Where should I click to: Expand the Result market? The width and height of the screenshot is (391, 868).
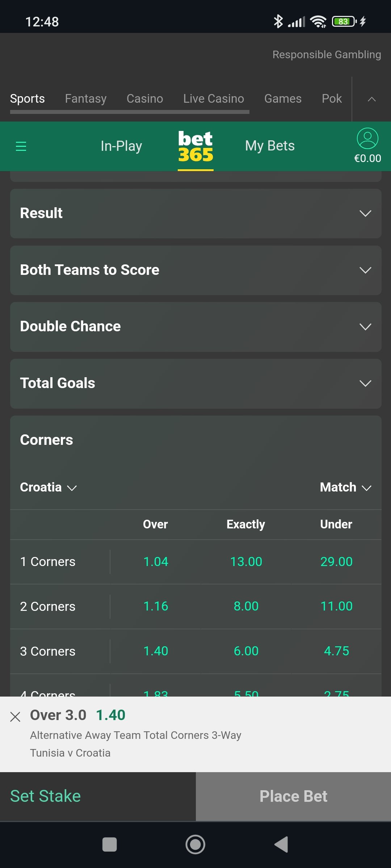point(195,213)
